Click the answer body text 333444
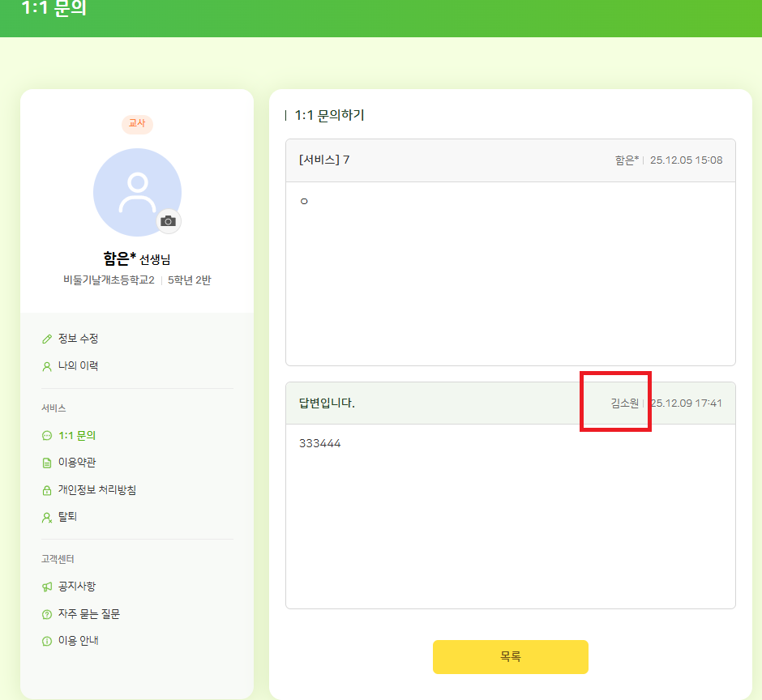762x700 pixels. [x=319, y=444]
